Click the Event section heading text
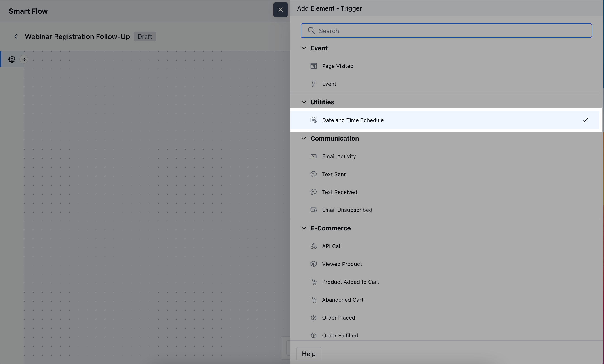 pyautogui.click(x=319, y=48)
